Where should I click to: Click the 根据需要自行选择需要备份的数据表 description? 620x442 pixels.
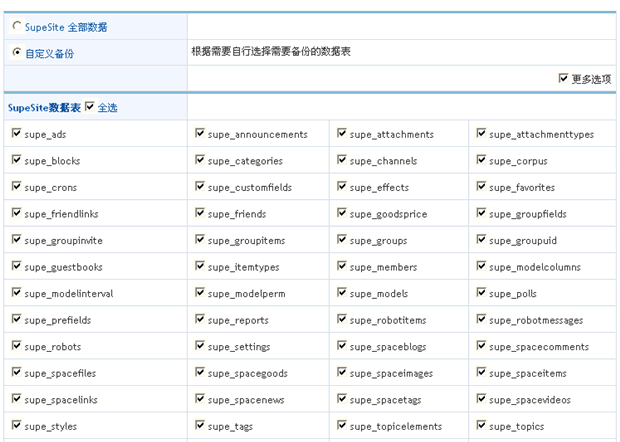271,51
